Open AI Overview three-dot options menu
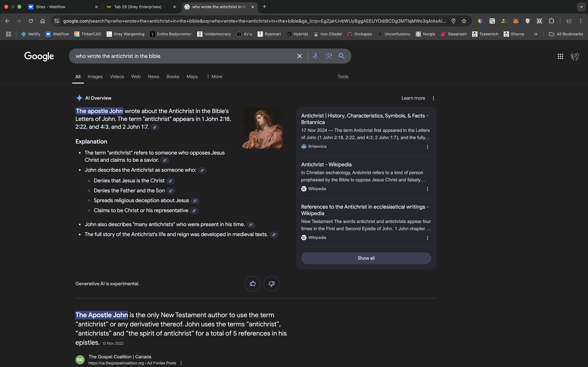Screen dimensions: 588x367 pos(433,98)
